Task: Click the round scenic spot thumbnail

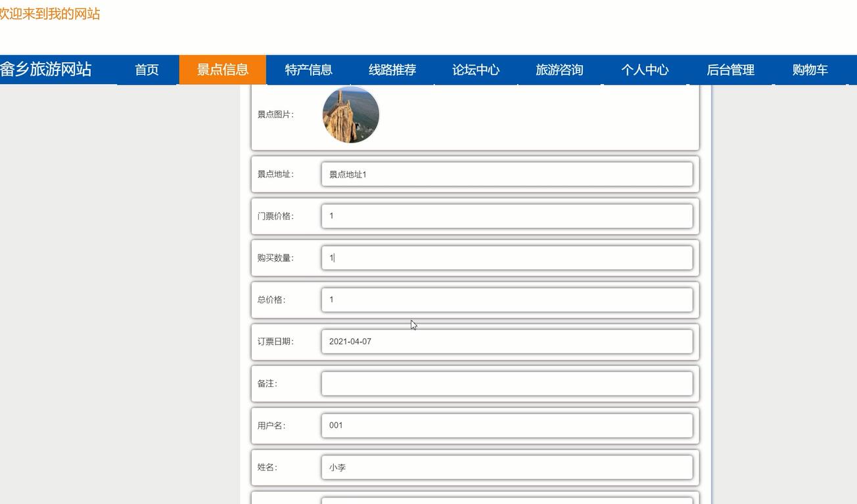Action: (x=351, y=114)
